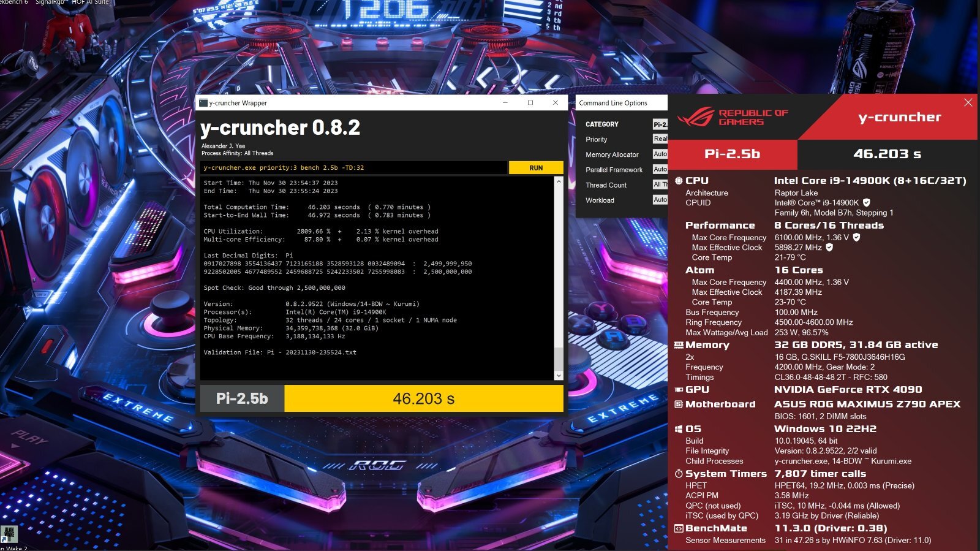Open the Workload dropdown
The width and height of the screenshot is (980, 551).
coord(660,200)
